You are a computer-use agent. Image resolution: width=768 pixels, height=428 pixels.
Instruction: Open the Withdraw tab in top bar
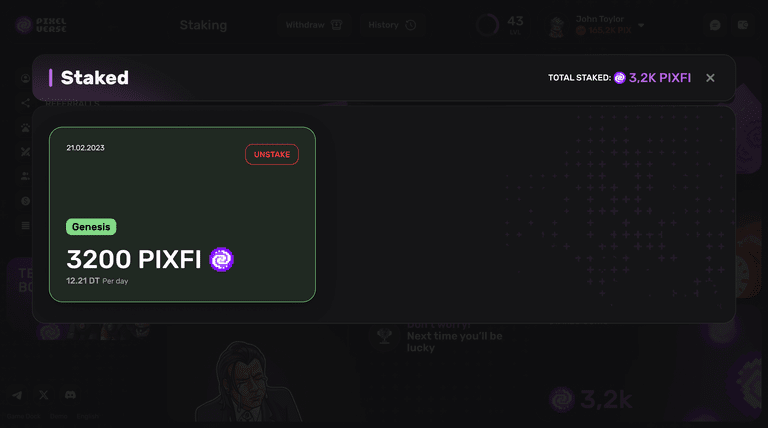pos(314,25)
